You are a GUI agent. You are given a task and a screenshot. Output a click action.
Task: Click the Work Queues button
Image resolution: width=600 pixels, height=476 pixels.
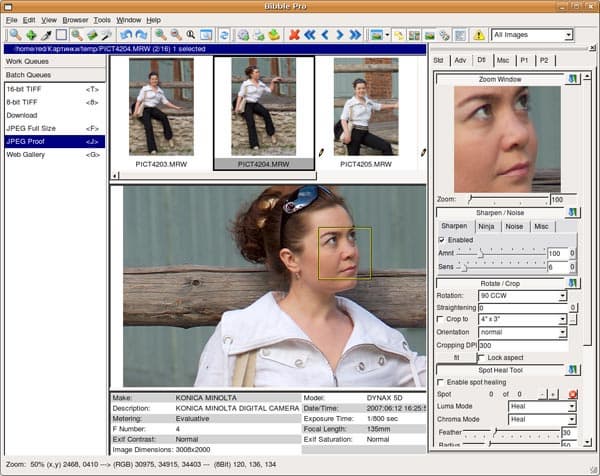55,61
